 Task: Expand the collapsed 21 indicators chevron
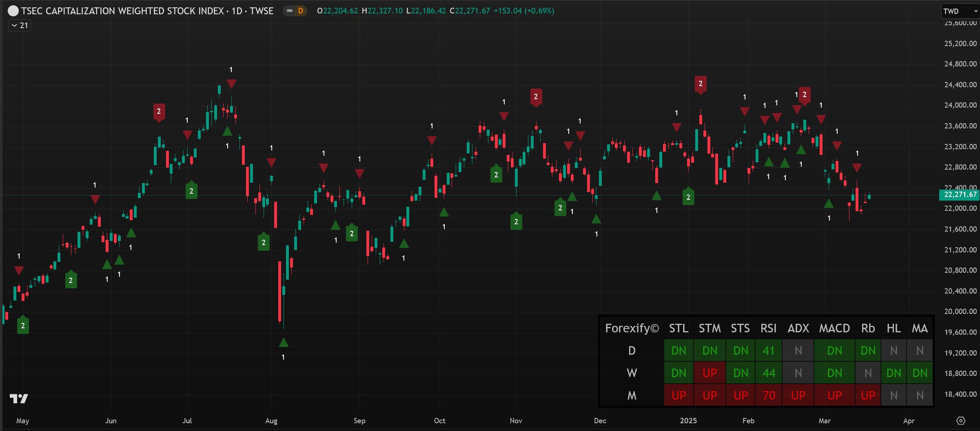point(20,25)
